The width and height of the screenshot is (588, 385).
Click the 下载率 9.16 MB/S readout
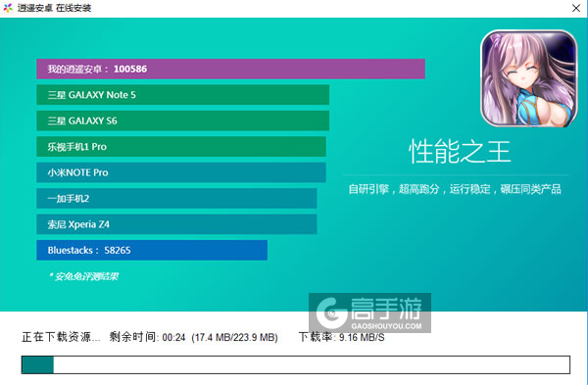pos(342,337)
